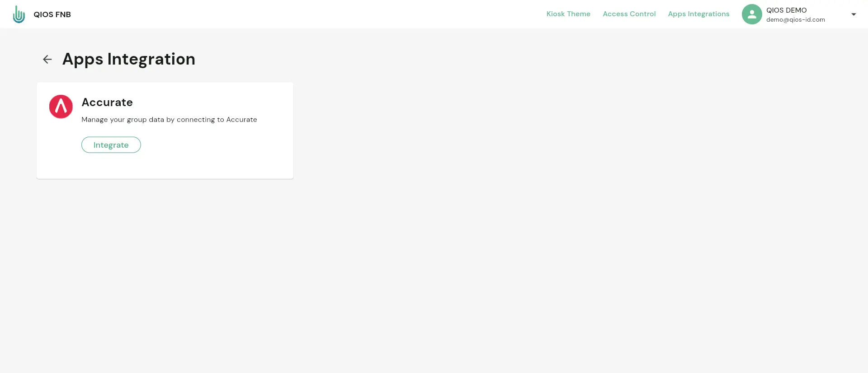Go back using the left arrow

click(47, 59)
